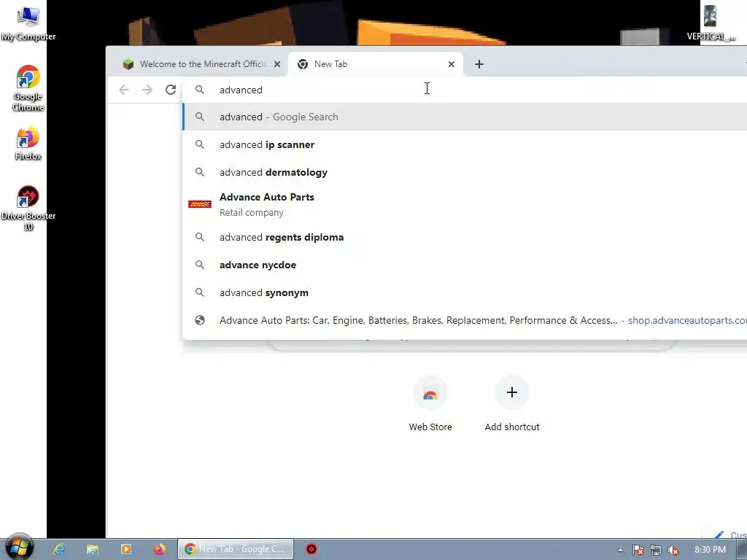This screenshot has height=560, width=747.
Task: Select 'advanced regents diploma' suggestion
Action: click(465, 237)
